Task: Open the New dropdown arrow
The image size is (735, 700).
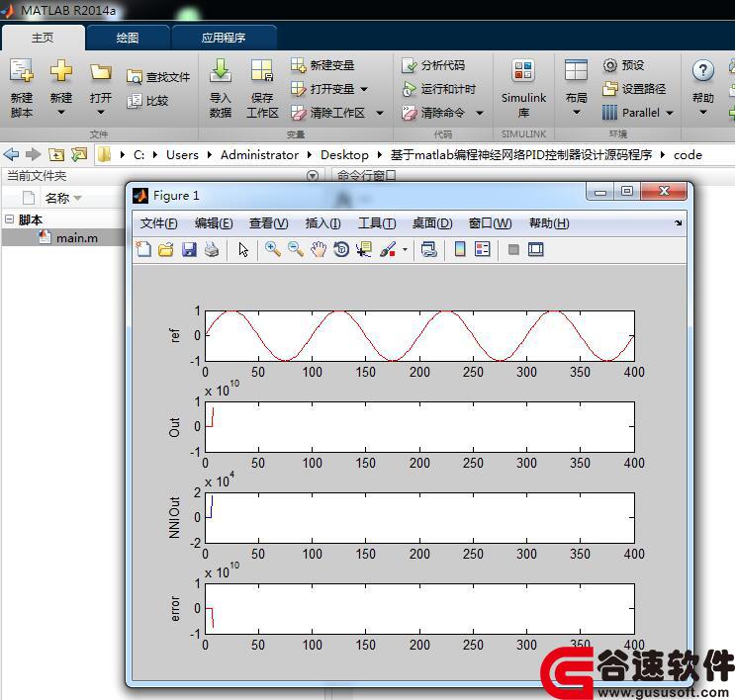Action: pos(61,113)
